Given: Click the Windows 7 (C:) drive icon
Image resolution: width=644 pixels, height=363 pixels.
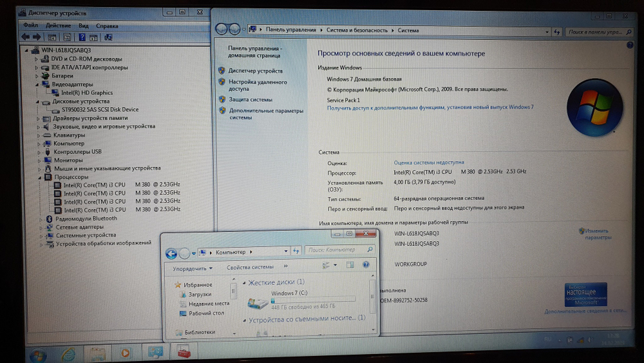Looking at the screenshot, I should coord(258,304).
